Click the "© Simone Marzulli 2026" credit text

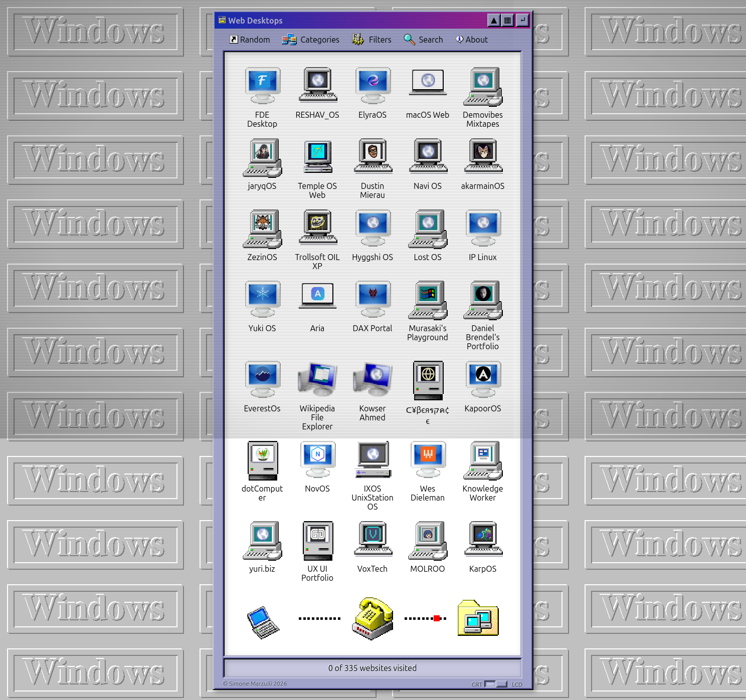(255, 683)
